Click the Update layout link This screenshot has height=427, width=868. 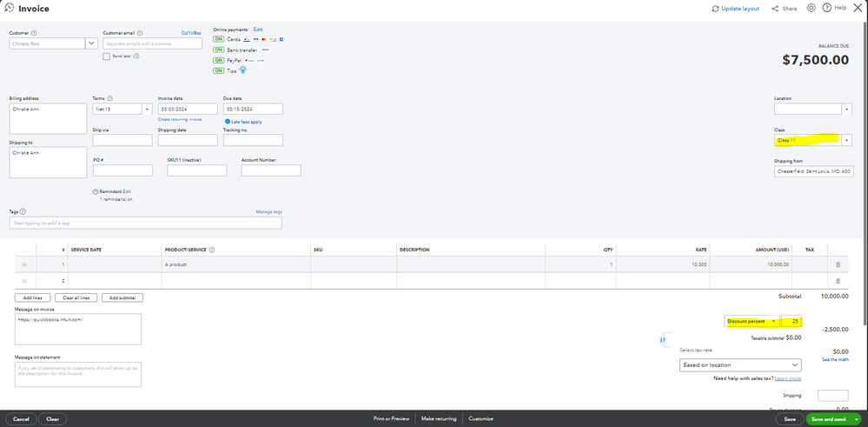point(739,9)
